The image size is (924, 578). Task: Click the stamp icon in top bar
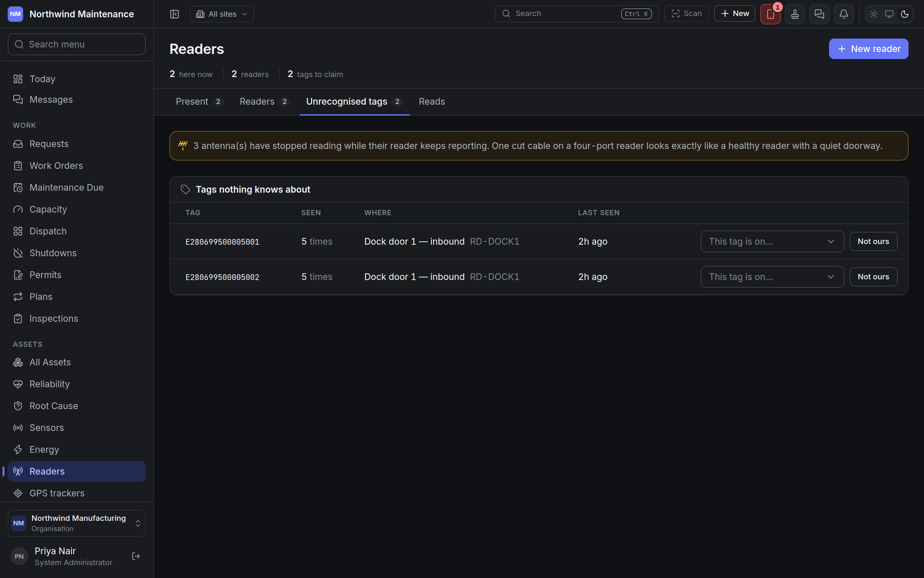(795, 14)
